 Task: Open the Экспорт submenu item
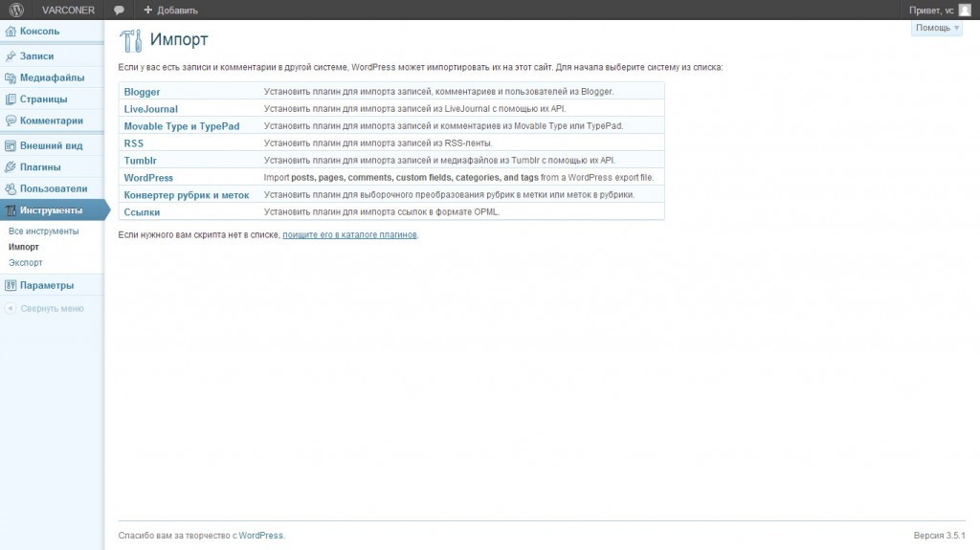[26, 263]
